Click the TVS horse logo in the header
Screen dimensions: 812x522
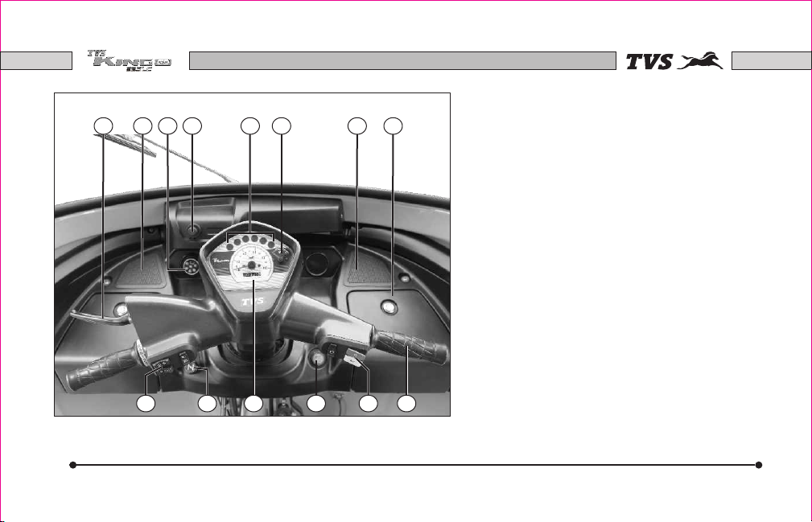tap(674, 61)
